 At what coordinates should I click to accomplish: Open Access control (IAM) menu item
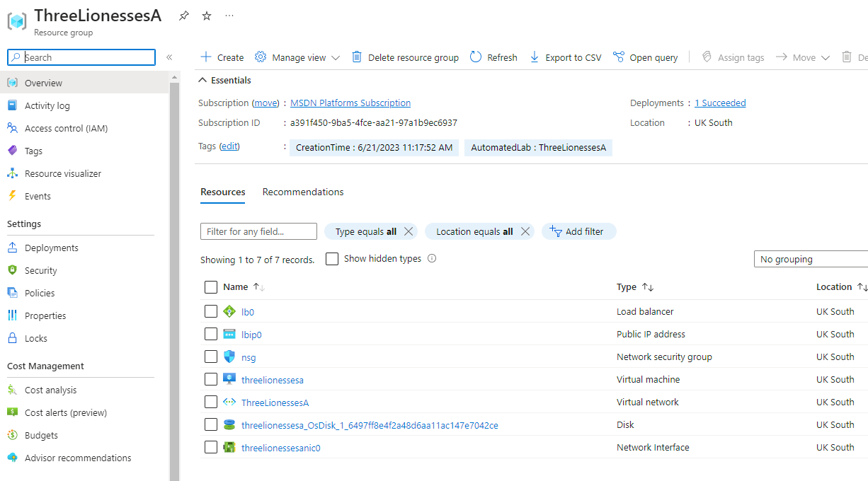pos(66,128)
